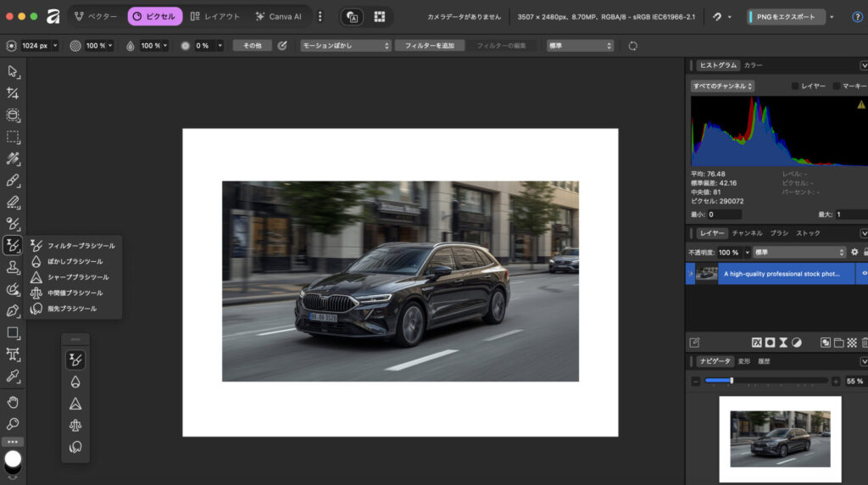
Task: Hide the stock photo layer visibility
Action: [x=864, y=274]
